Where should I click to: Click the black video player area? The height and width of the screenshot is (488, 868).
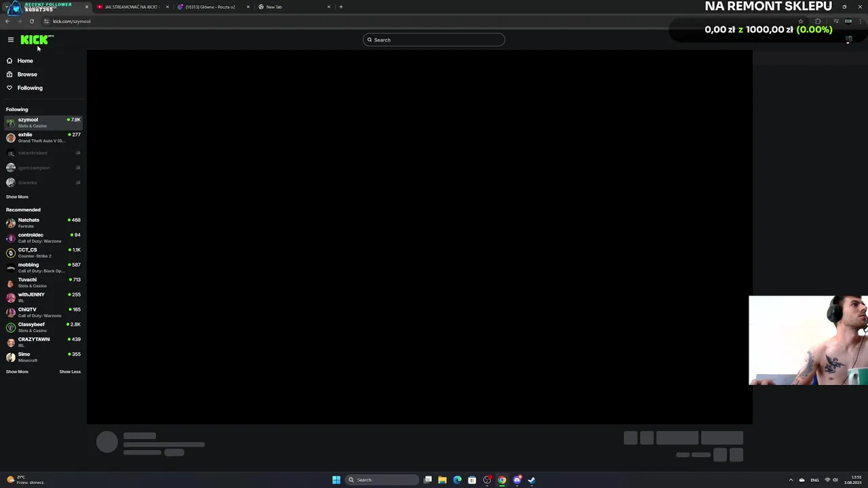click(x=419, y=237)
